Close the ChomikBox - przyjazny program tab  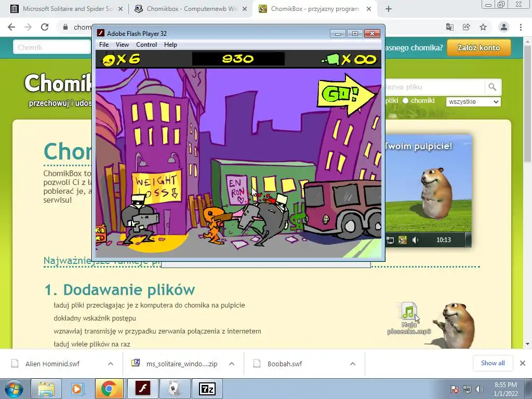(x=369, y=9)
